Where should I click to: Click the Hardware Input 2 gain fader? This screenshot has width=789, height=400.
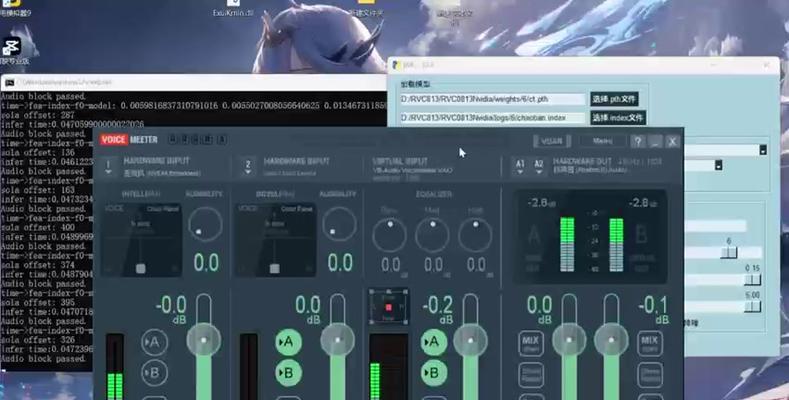(x=338, y=340)
